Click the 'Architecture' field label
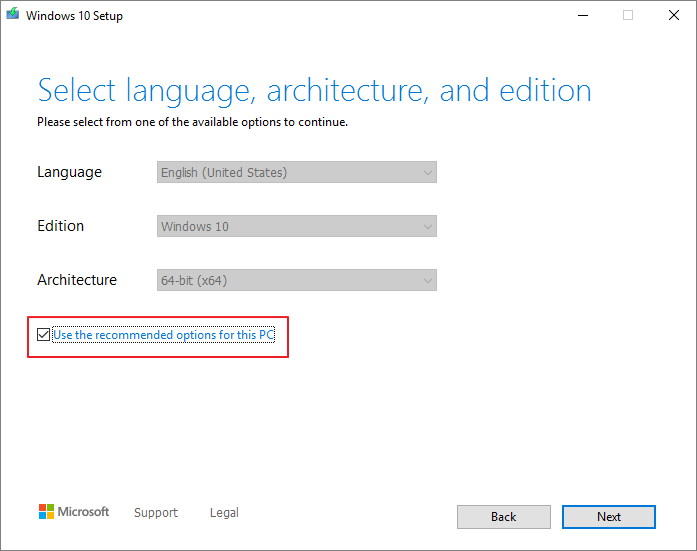Screen dimensions: 697x551 pos(77,280)
